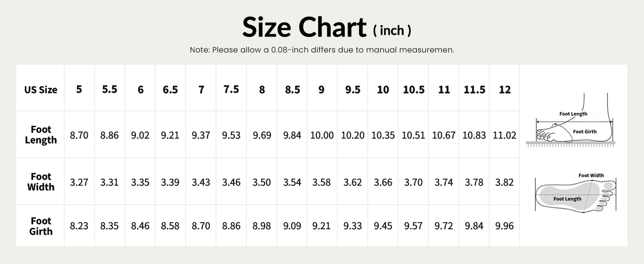Select the Foot Girth label in diagram

[585, 132]
